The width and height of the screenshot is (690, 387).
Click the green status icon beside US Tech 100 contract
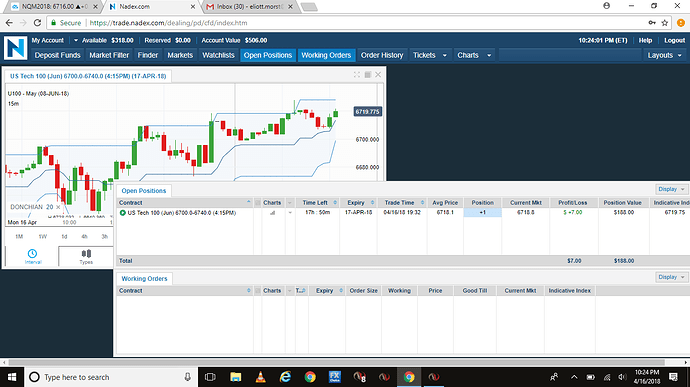point(123,213)
